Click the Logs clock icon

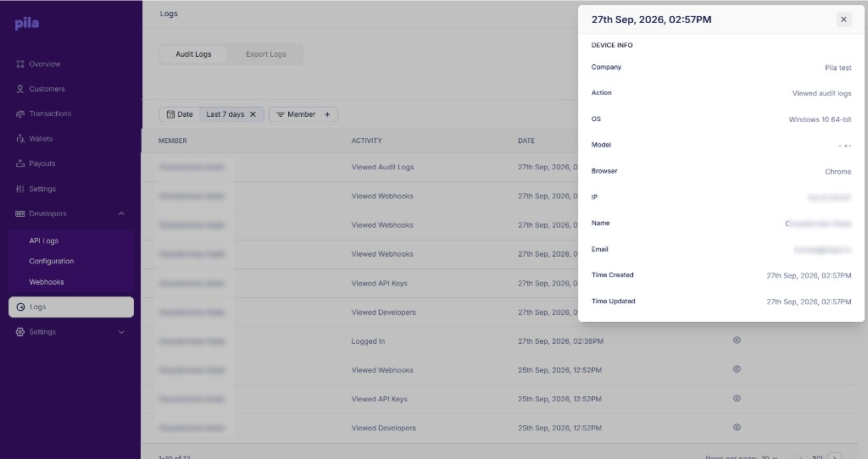[x=20, y=307]
